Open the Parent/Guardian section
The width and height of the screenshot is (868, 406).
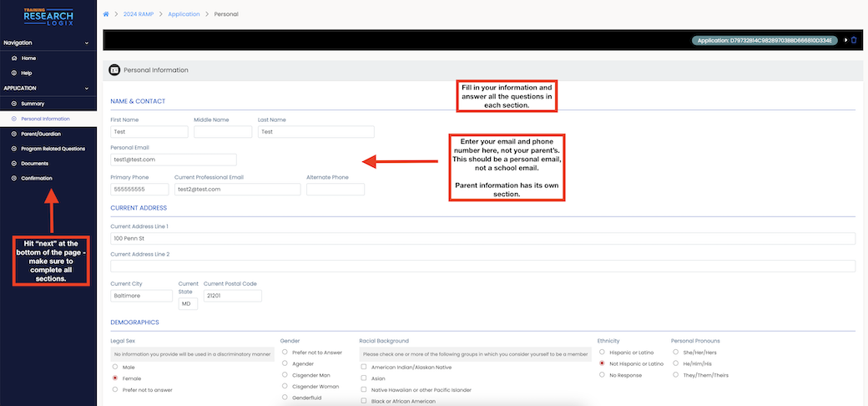pos(40,134)
